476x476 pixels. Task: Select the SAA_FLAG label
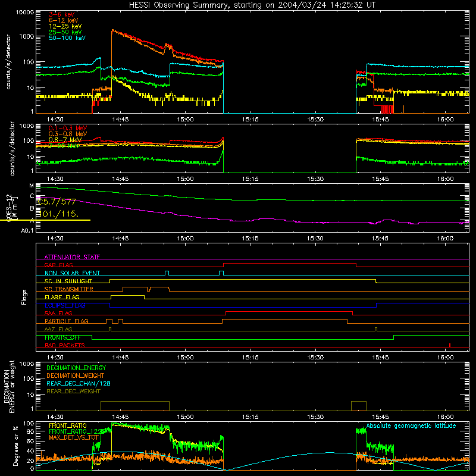(x=58, y=313)
